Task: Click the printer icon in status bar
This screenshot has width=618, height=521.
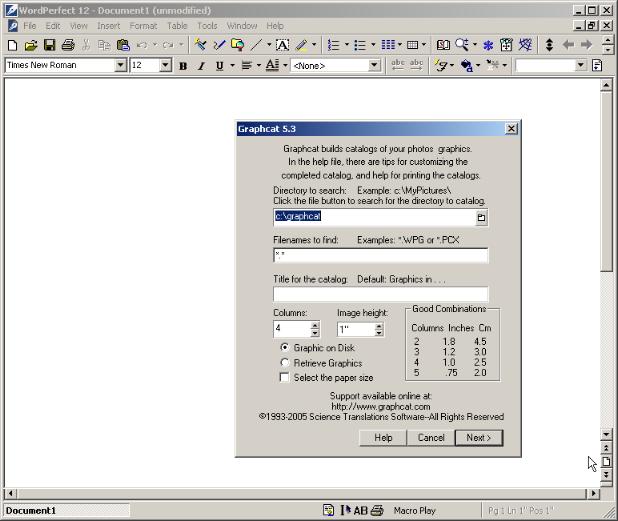Action: pyautogui.click(x=377, y=510)
